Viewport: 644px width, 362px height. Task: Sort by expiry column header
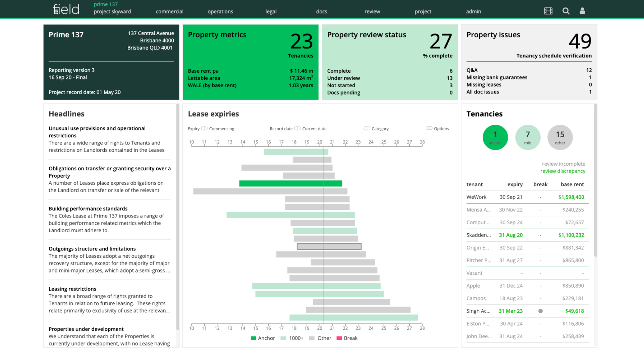(515, 184)
